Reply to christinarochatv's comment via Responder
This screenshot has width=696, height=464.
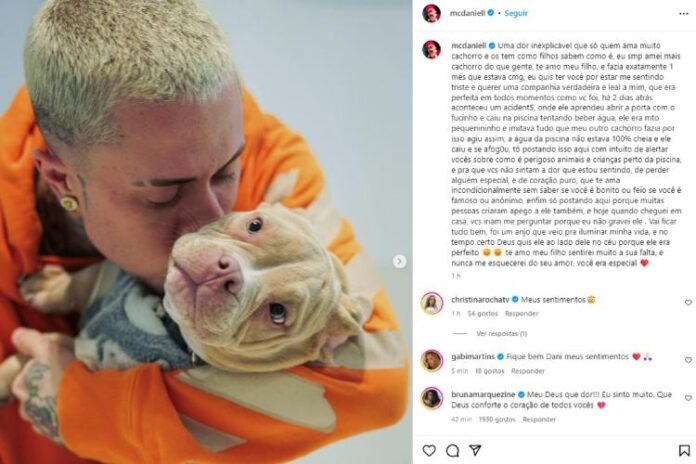pos(521,313)
